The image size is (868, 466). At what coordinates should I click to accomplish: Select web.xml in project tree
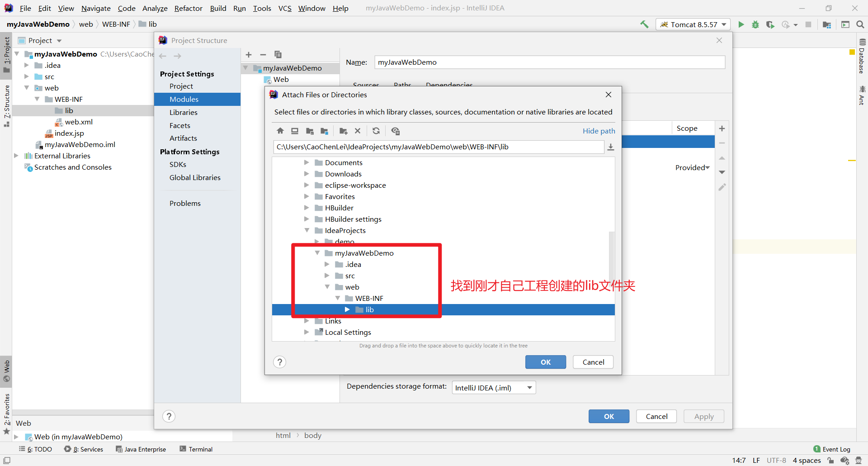79,122
